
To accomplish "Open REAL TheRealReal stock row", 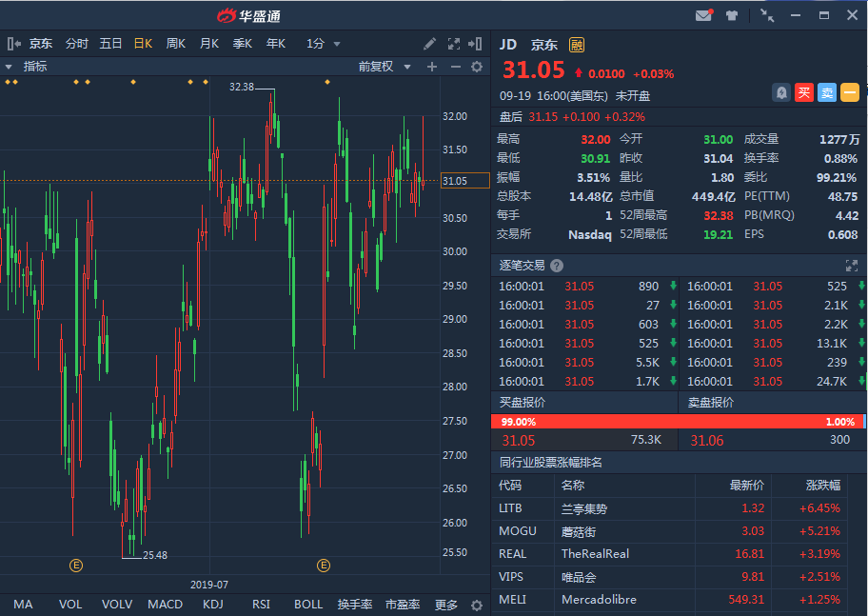I will point(669,554).
